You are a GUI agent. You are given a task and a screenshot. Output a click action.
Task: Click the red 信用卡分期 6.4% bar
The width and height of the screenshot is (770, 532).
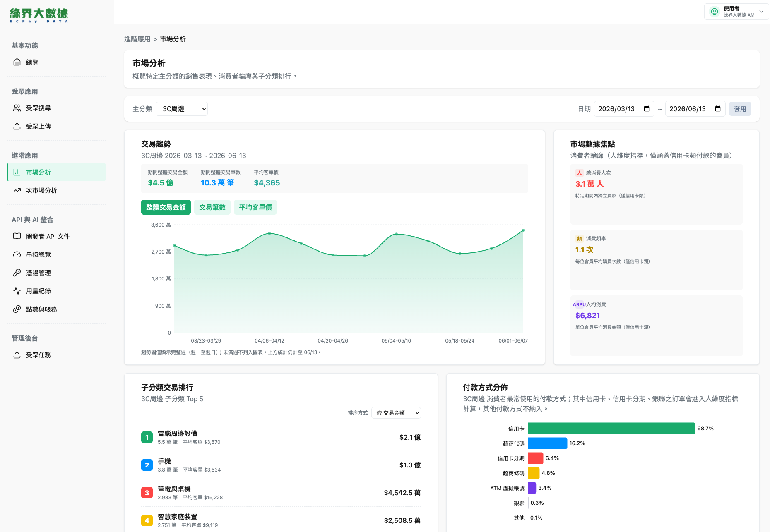[x=536, y=458]
